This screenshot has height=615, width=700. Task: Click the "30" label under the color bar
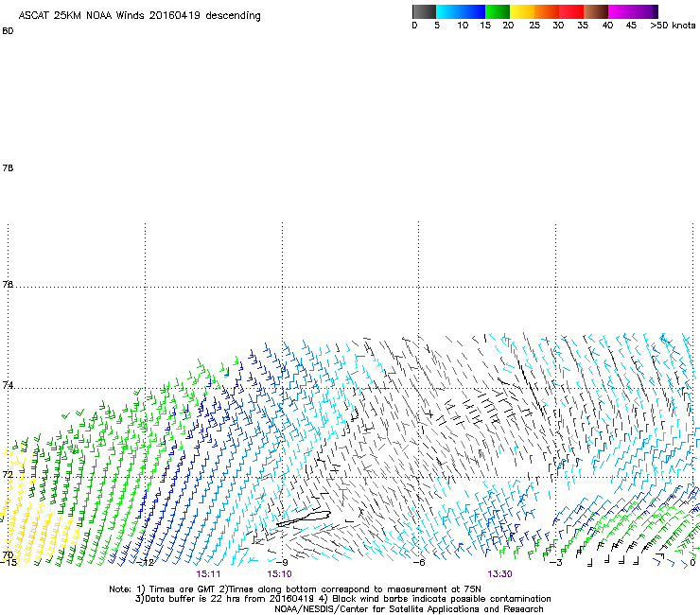[558, 26]
